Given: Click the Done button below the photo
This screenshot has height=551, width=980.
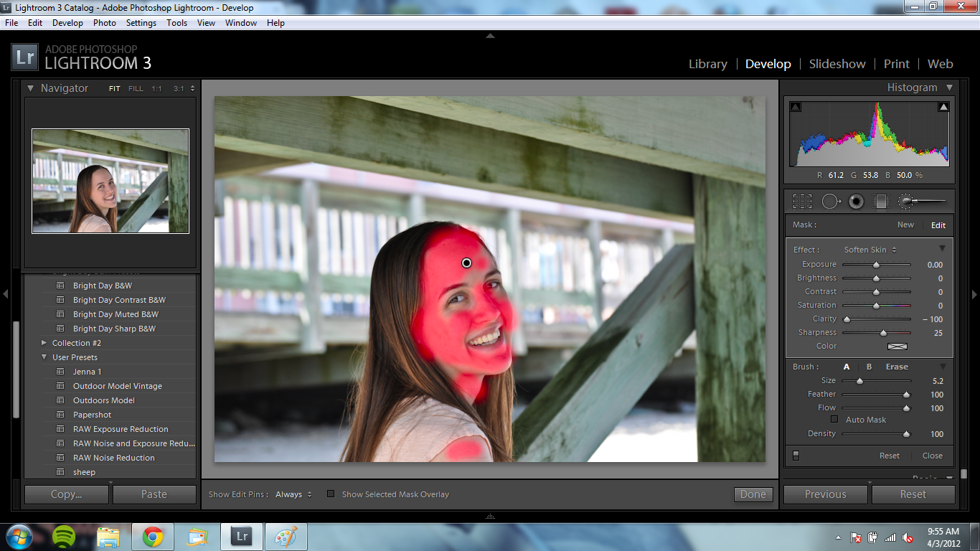Looking at the screenshot, I should pos(753,494).
